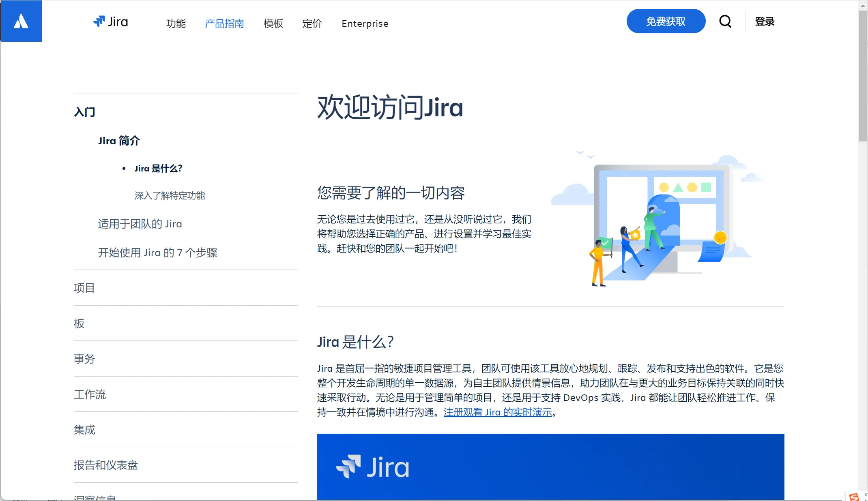Click the Jira 是什么? section heading
Image resolution: width=868 pixels, height=501 pixels.
(355, 342)
